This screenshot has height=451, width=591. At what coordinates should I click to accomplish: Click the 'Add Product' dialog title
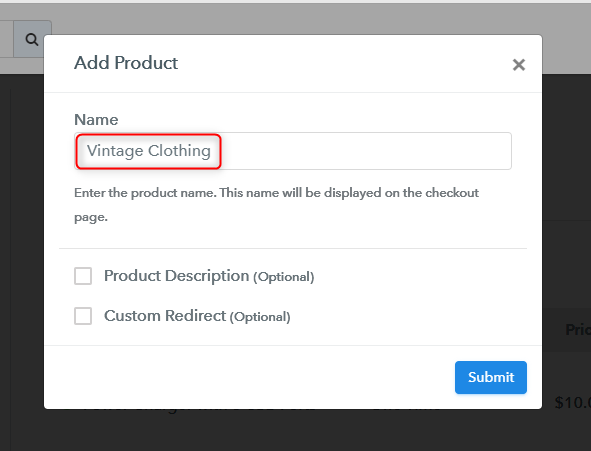coord(126,63)
